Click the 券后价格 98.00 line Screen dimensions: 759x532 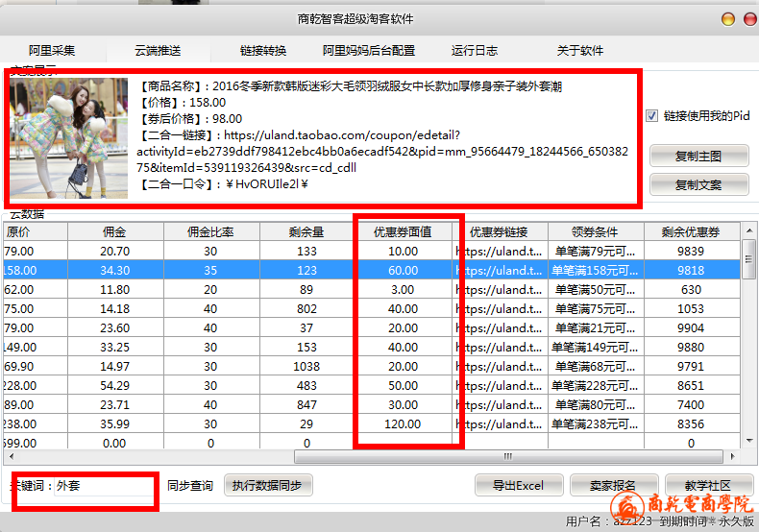[x=191, y=118]
